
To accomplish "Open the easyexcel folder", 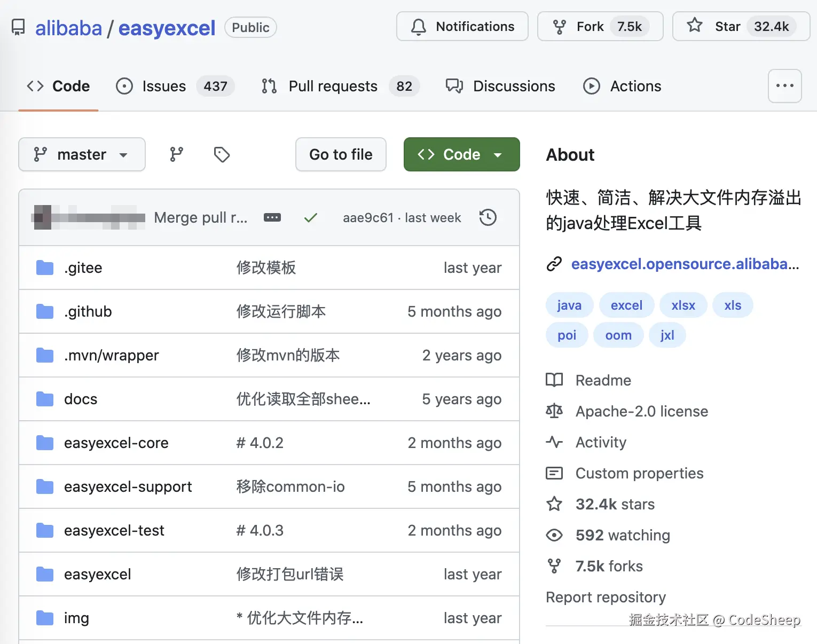I will pyautogui.click(x=98, y=574).
